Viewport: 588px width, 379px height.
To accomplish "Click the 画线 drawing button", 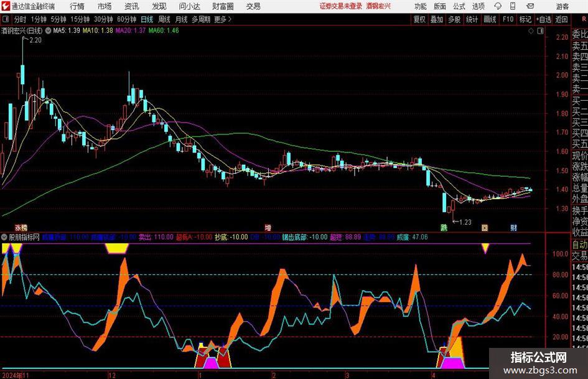I will (490, 19).
